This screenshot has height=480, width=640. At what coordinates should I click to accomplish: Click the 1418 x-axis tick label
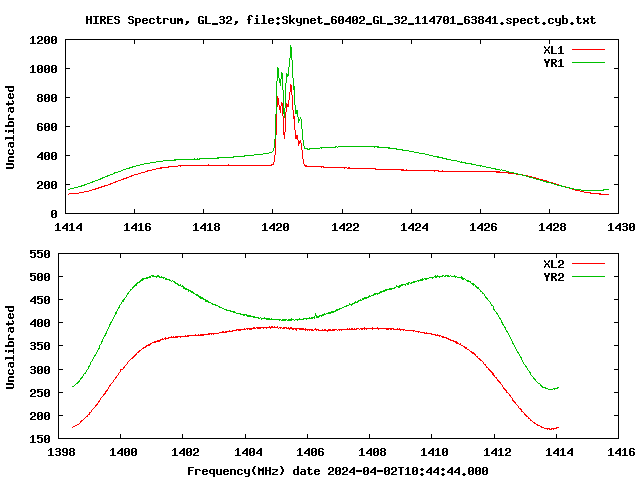[206, 227]
